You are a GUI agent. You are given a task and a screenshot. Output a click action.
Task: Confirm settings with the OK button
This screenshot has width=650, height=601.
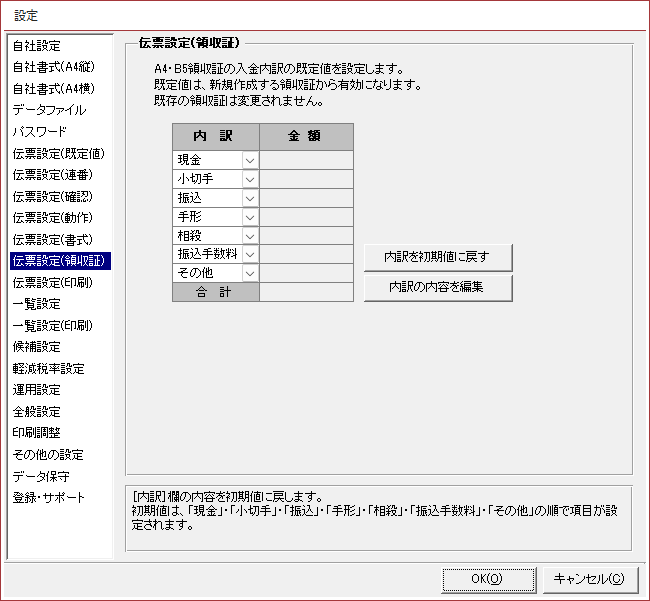(486, 579)
